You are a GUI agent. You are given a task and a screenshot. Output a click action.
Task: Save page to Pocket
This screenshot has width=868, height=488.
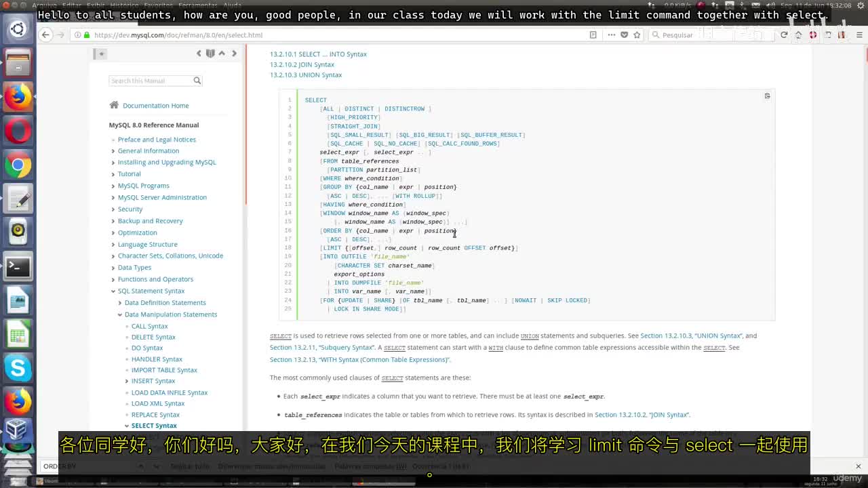[624, 35]
